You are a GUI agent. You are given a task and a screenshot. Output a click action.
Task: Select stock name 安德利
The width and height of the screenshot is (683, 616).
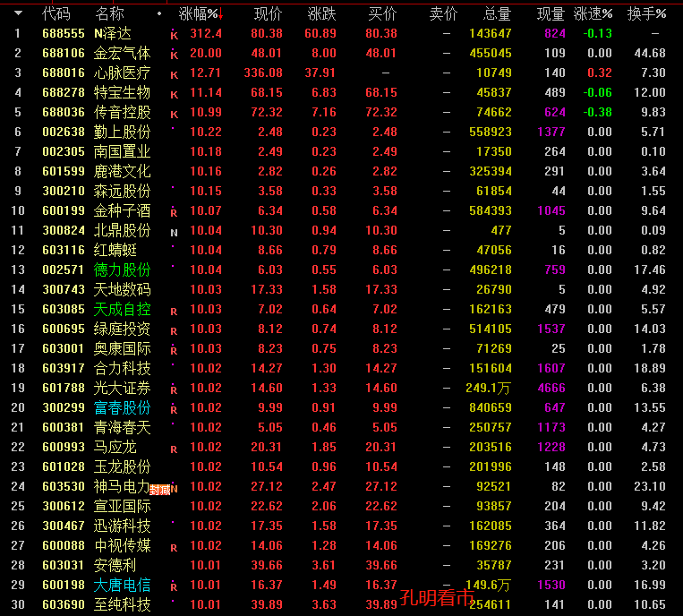click(115, 565)
